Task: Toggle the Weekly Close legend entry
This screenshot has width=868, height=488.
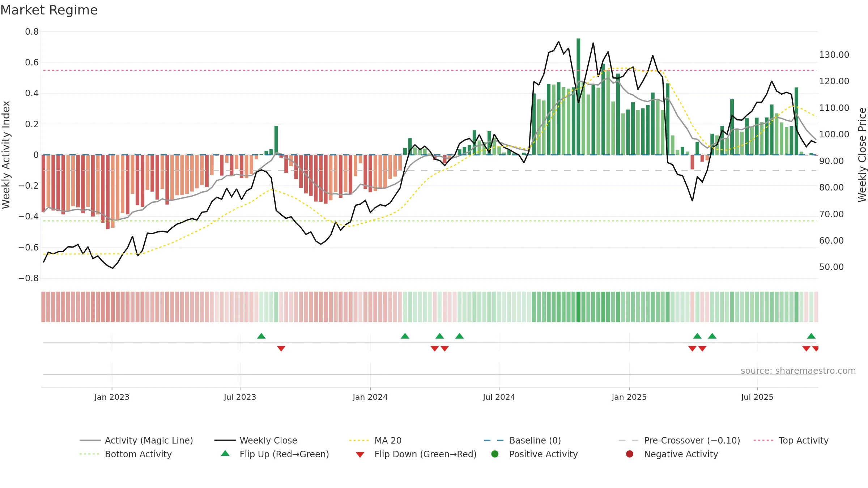Action: coord(256,440)
